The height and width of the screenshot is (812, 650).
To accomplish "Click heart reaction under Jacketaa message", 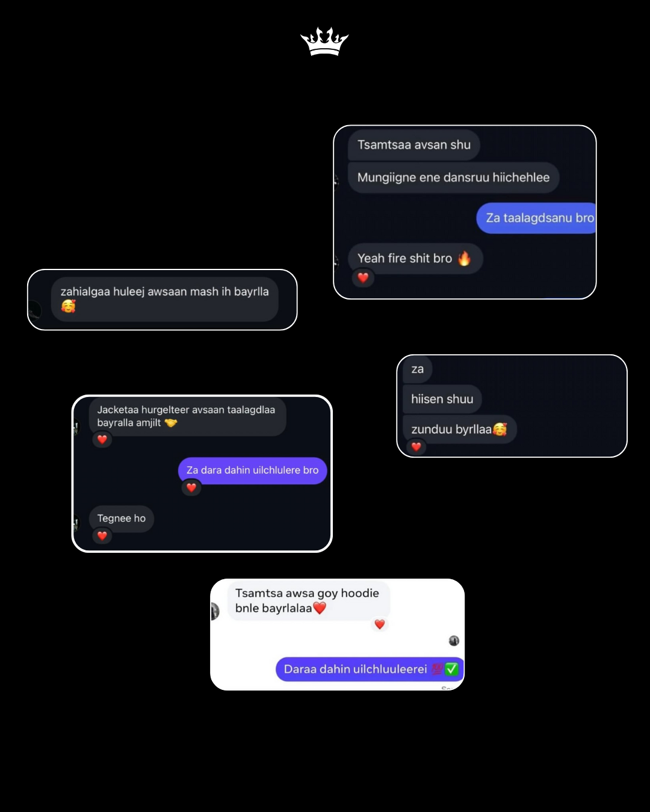I will pyautogui.click(x=102, y=439).
